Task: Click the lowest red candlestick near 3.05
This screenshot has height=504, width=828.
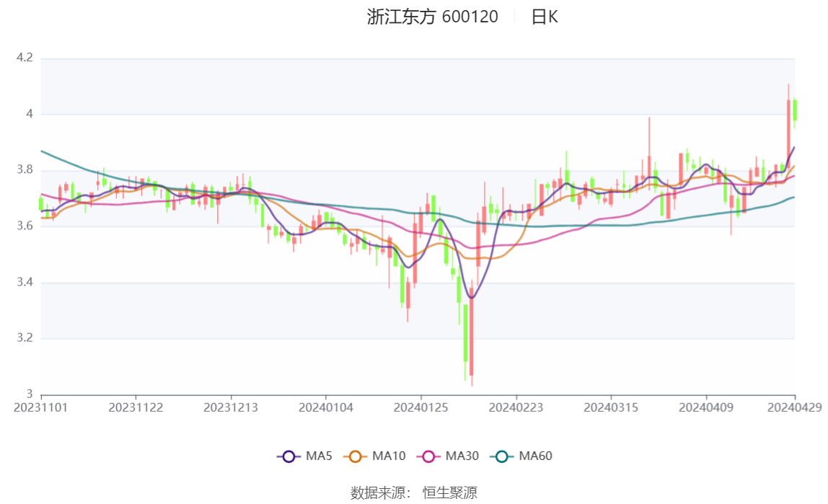Action: (x=472, y=332)
